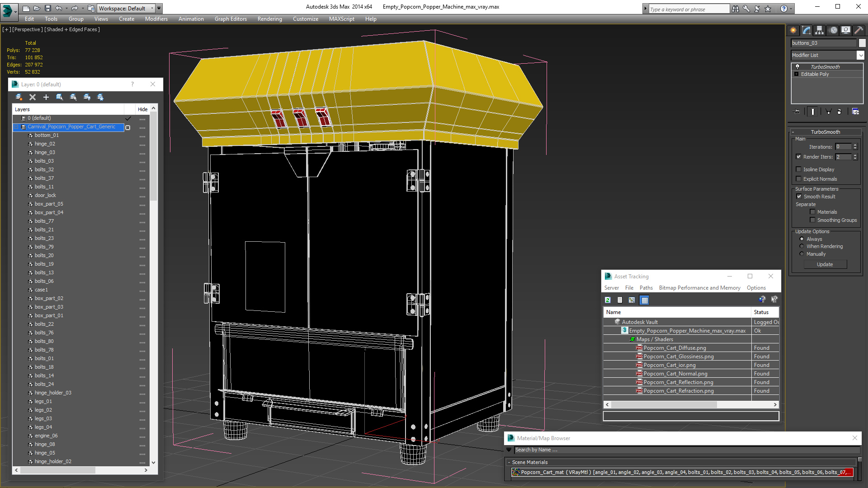This screenshot has height=488, width=868.
Task: Open the Rendering menu
Action: [x=269, y=19]
